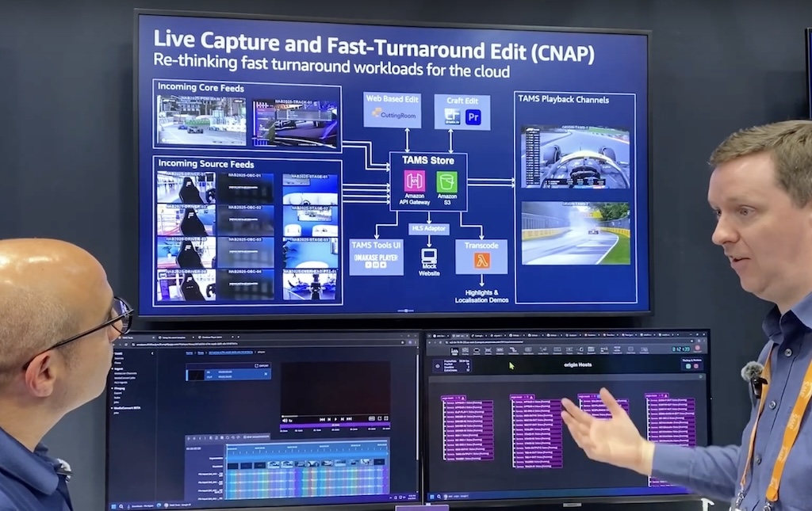Jump to end with the skip-forward player control

(x=349, y=419)
